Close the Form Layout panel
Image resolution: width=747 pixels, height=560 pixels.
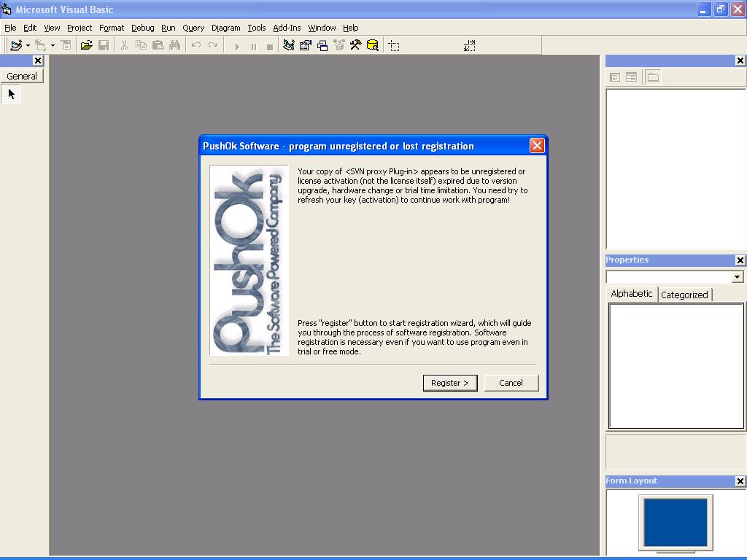coord(740,481)
